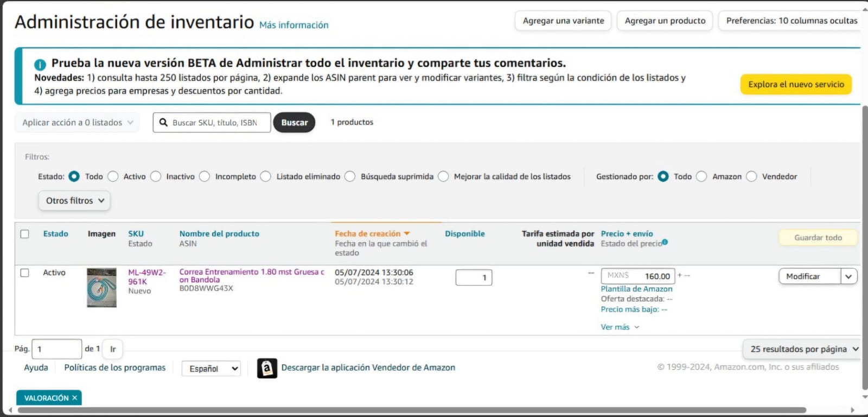Select Mejorar la calidad de los listados filter
868x417 pixels.
pyautogui.click(x=443, y=176)
